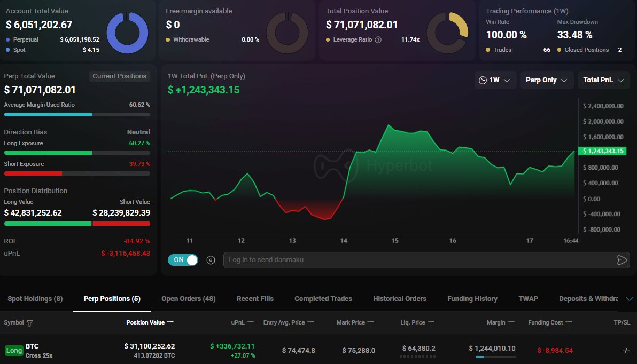Click the danmaku message input field
Screen dimensions: 637x364
417,260
